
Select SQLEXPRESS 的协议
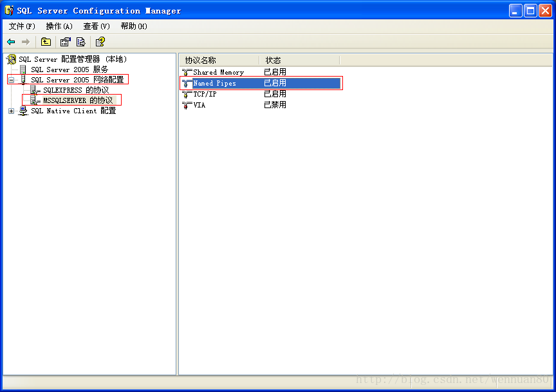coord(76,90)
